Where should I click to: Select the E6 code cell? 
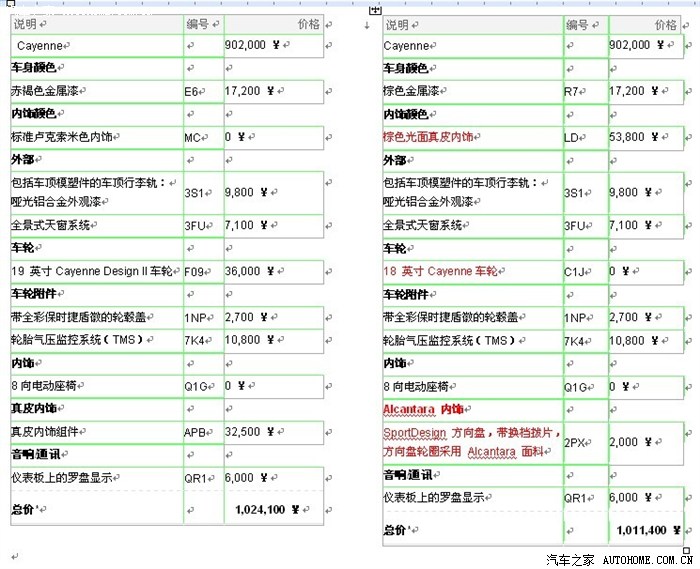click(x=204, y=91)
